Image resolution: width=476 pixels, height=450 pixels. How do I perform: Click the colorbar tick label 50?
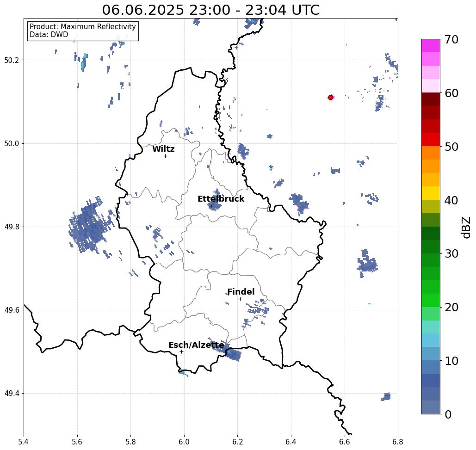coord(451,147)
